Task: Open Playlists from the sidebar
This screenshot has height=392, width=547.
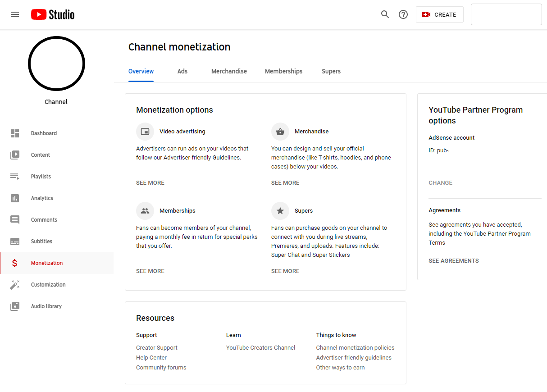Action: click(x=41, y=177)
